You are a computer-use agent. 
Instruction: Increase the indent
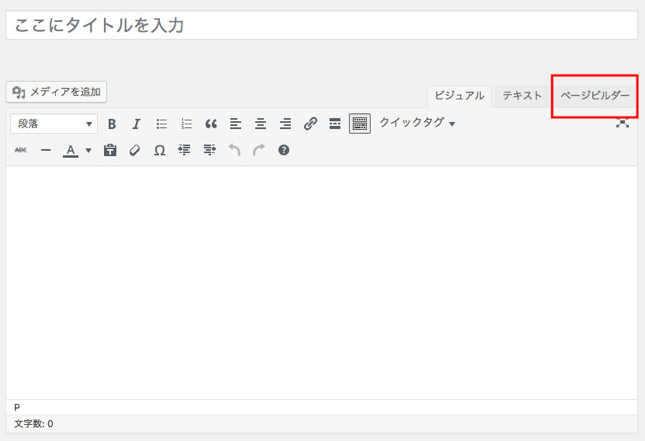[209, 150]
